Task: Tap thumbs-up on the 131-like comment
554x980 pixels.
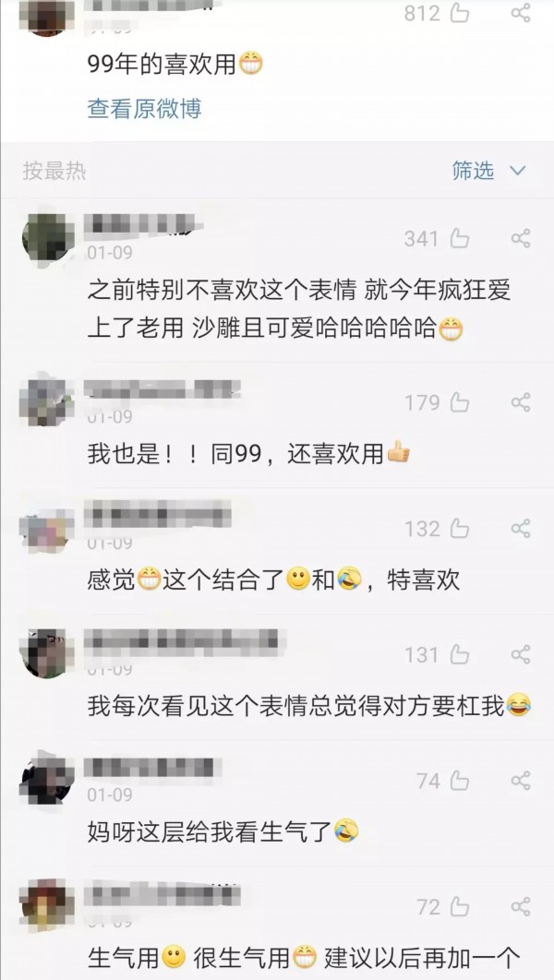Action: coord(460,655)
